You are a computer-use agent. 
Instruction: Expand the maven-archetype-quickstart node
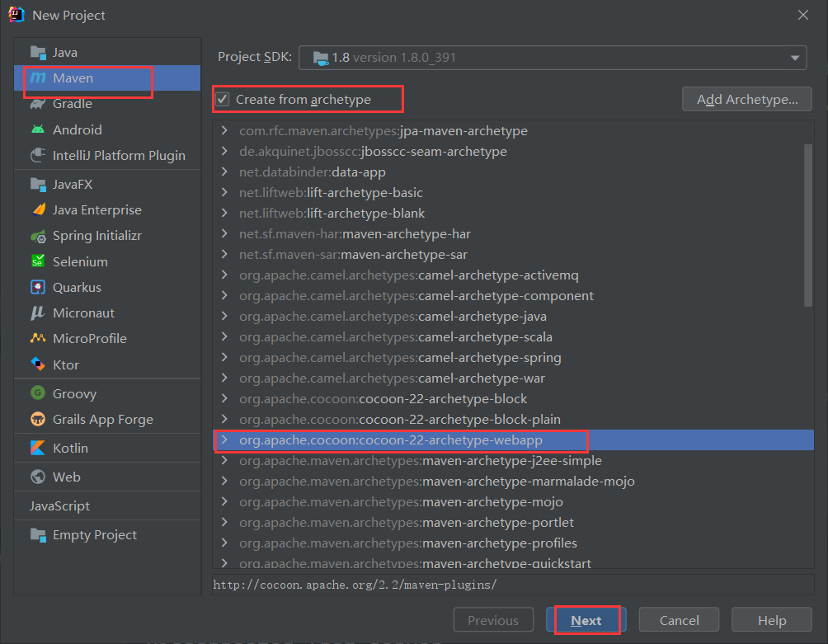point(224,564)
